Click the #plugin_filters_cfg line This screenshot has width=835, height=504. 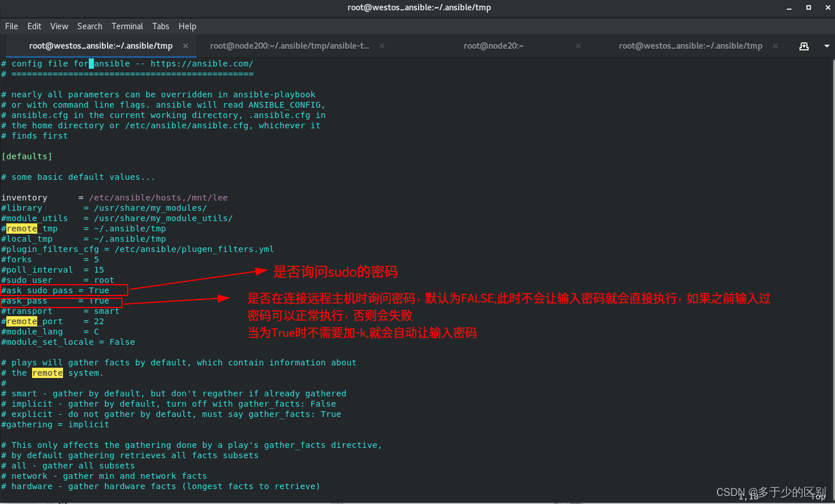coord(137,249)
